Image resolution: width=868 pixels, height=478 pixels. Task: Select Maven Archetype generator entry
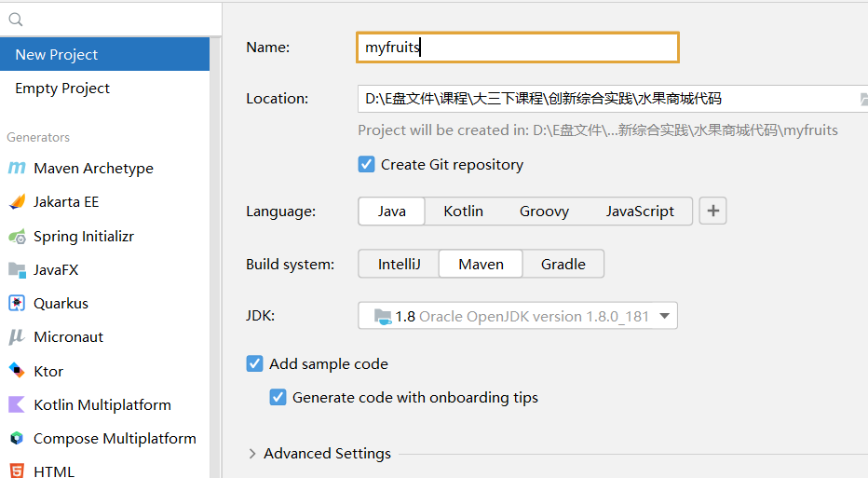(104, 168)
